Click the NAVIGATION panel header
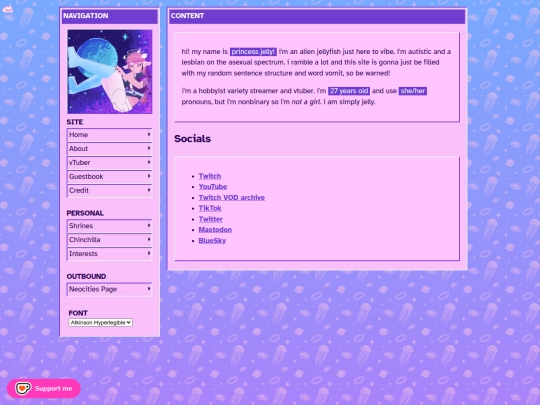This screenshot has height=405, width=540. [x=110, y=16]
